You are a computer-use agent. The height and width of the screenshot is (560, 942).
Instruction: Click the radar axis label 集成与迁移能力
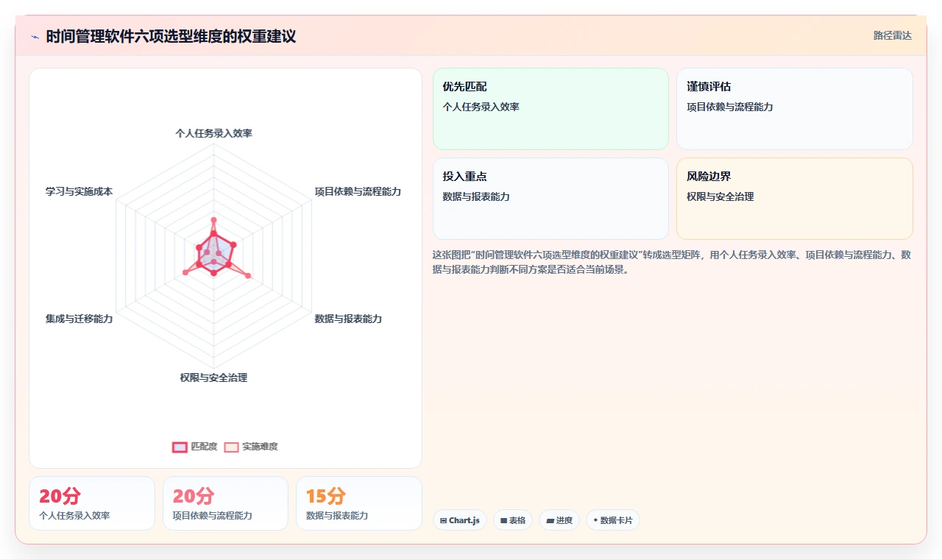[x=79, y=319]
